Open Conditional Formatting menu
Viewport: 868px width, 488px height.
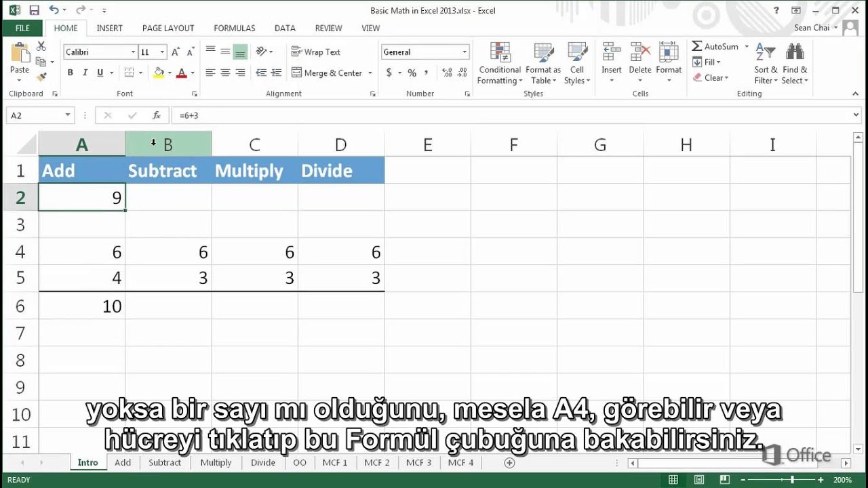point(500,64)
